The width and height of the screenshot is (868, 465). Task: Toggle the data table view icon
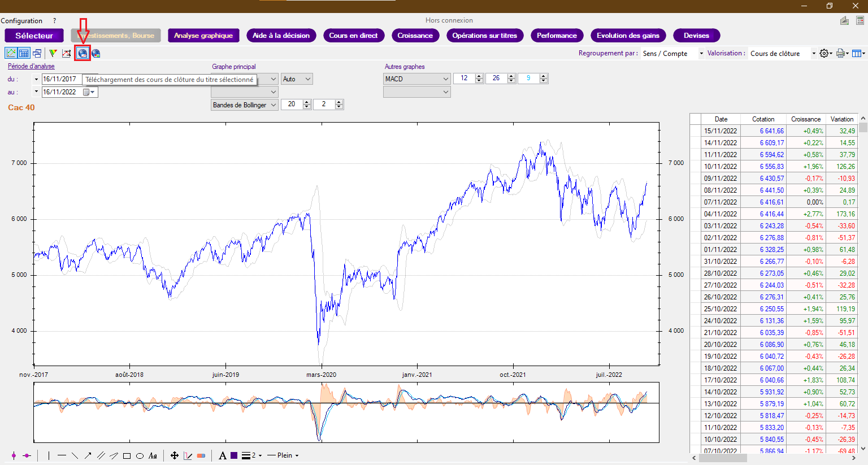[24, 53]
